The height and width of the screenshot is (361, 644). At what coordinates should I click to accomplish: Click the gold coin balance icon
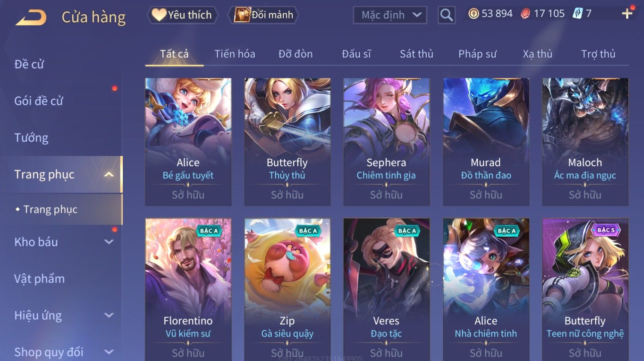[x=473, y=14]
